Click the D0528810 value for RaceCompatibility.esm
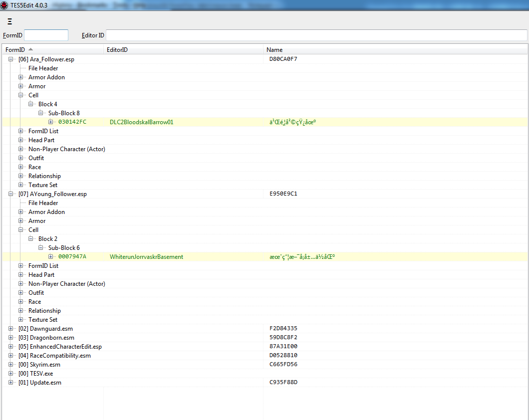529x420 pixels. coord(283,355)
